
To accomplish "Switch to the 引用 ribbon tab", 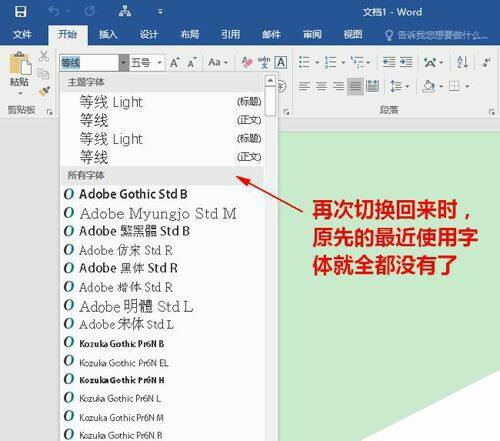I will (231, 34).
